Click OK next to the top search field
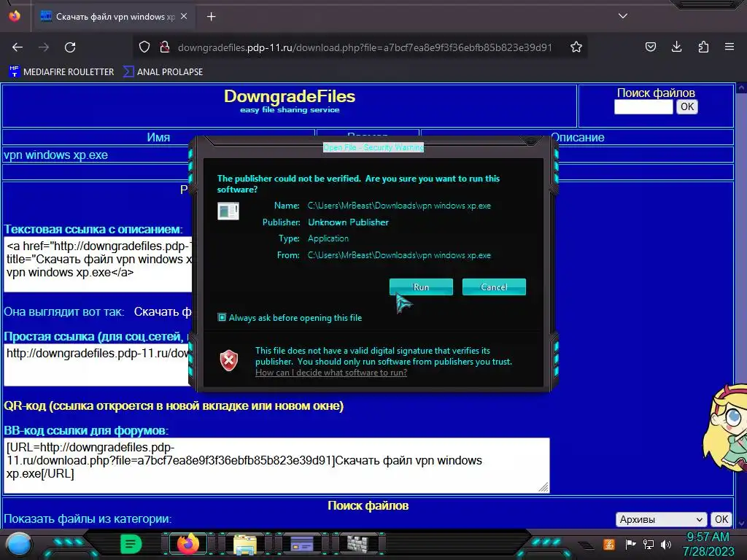Image resolution: width=747 pixels, height=560 pixels. (x=687, y=106)
